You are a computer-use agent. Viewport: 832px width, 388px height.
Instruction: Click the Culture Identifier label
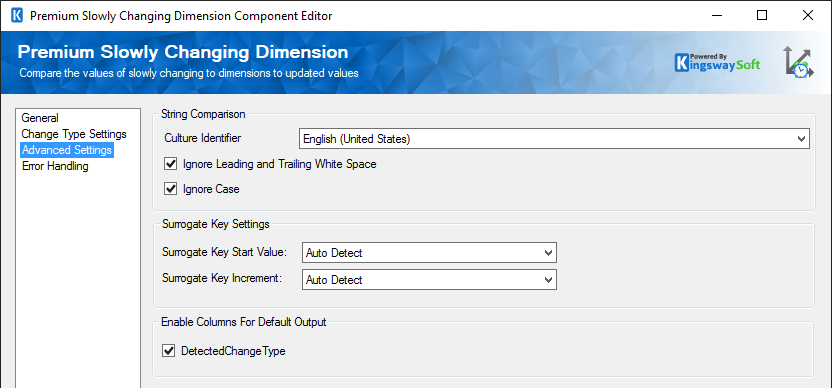tap(202, 138)
